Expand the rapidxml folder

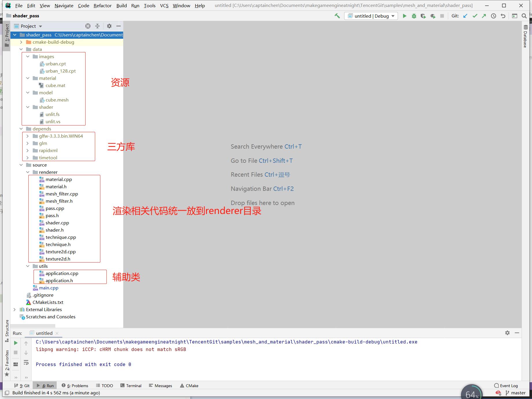(x=28, y=151)
